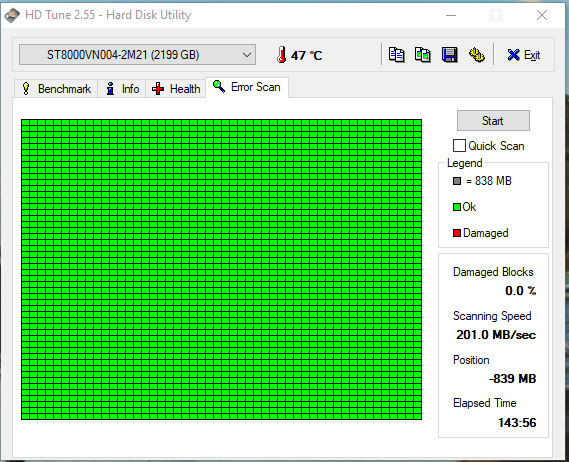Click the Exit button
Image resolution: width=569 pixels, height=462 pixels.
pos(523,55)
